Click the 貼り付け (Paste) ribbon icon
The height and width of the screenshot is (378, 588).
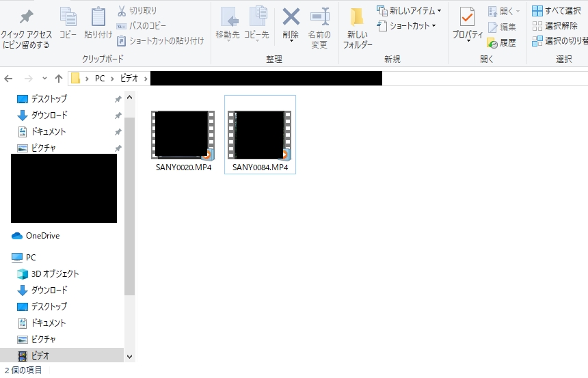pos(98,23)
